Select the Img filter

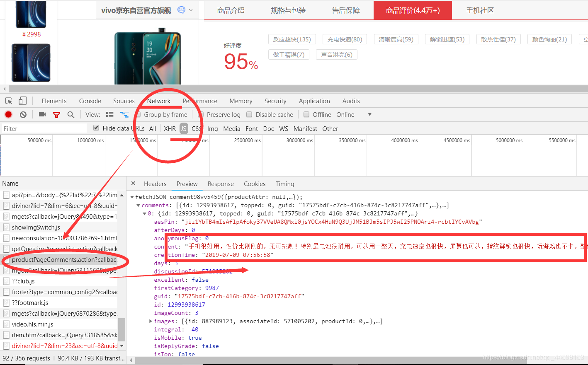[x=213, y=129]
